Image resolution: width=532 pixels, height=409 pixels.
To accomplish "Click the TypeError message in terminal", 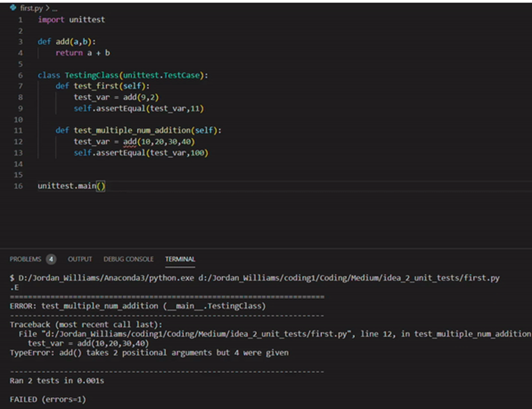I will [x=149, y=353].
